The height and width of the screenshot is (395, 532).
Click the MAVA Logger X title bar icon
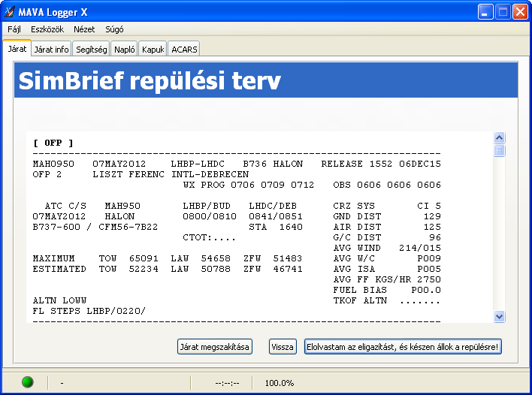pos(10,12)
